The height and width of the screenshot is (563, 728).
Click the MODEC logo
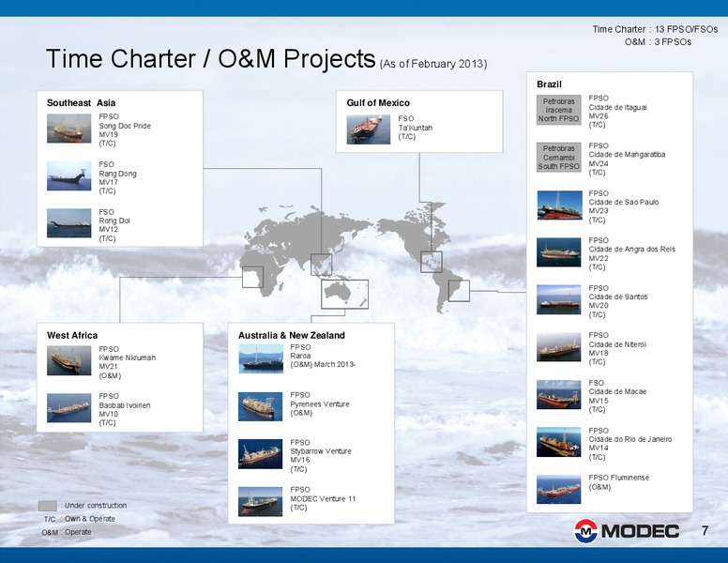(627, 530)
